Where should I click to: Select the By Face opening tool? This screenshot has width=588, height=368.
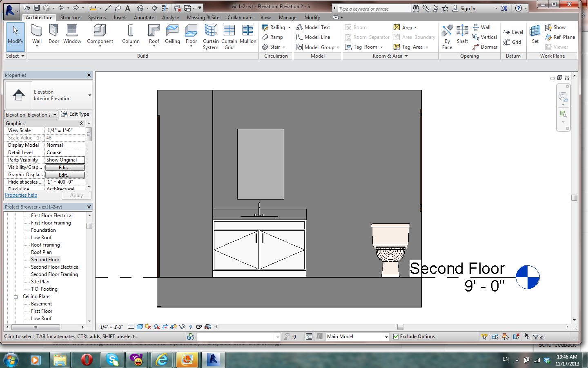[x=447, y=37]
